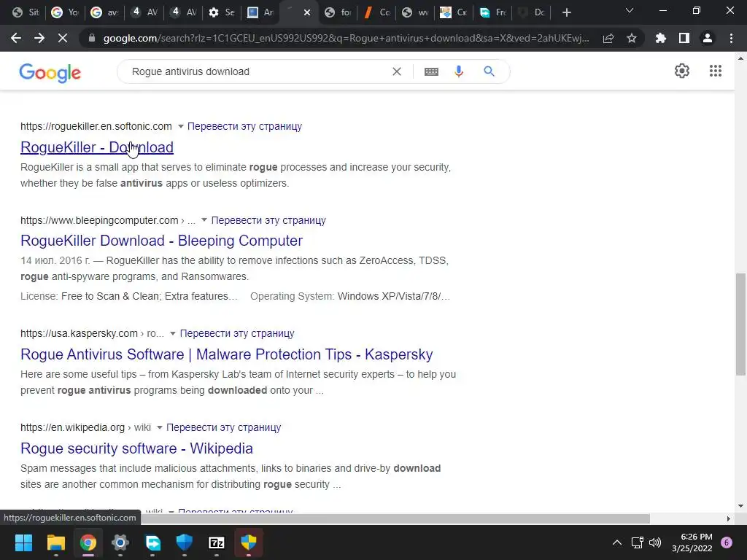Go forward to the next page
Image resolution: width=747 pixels, height=560 pixels.
(x=39, y=38)
